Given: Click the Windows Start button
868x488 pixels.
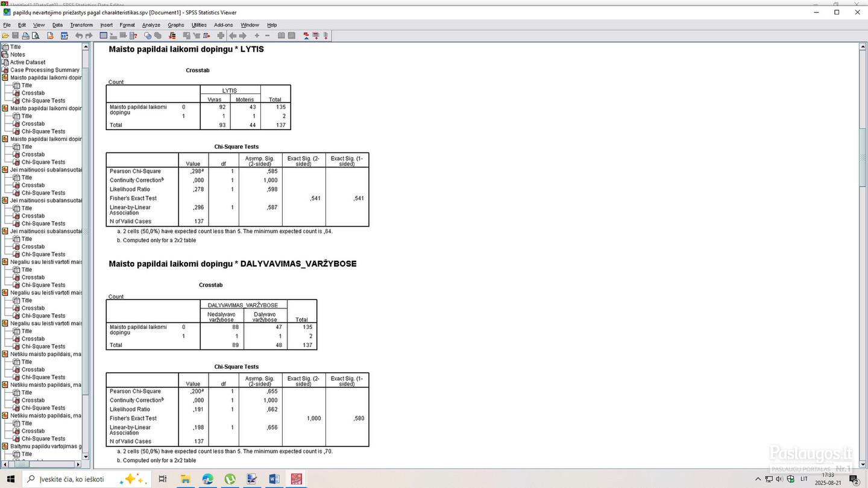Looking at the screenshot, I should (x=11, y=479).
